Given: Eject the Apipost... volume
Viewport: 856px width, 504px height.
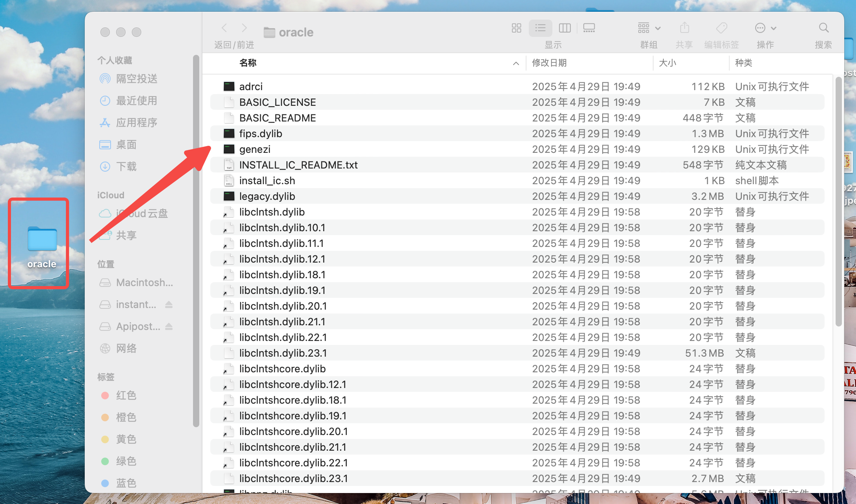Looking at the screenshot, I should [x=169, y=326].
